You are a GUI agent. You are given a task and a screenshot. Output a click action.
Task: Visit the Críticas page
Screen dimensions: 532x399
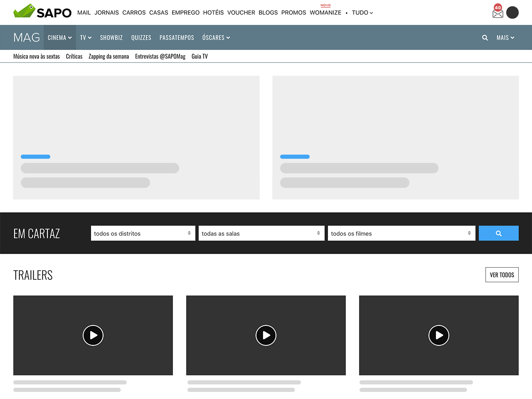[74, 57]
